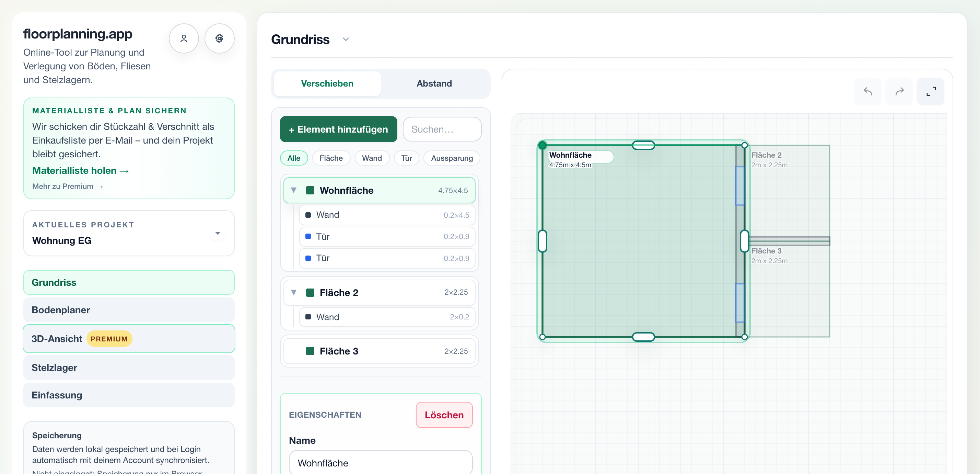980x474 pixels.
Task: Click the redo arrow icon
Action: 899,91
